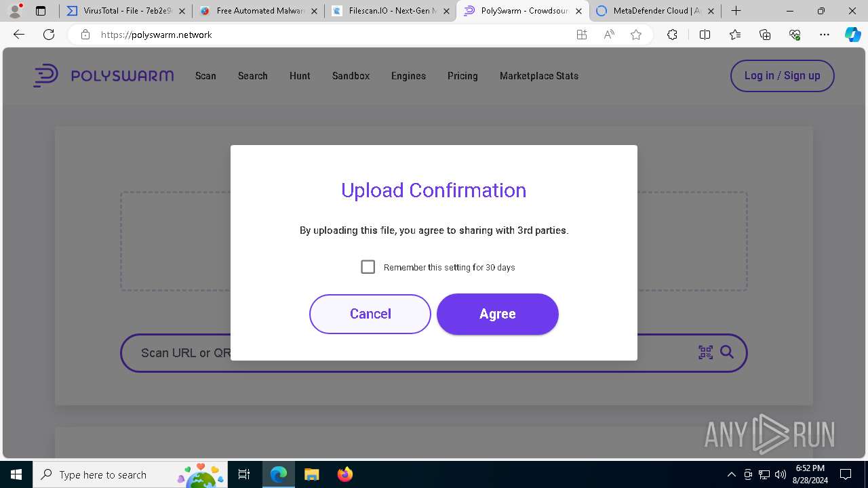Open the Scan menu item
The height and width of the screenshot is (488, 868).
click(205, 76)
